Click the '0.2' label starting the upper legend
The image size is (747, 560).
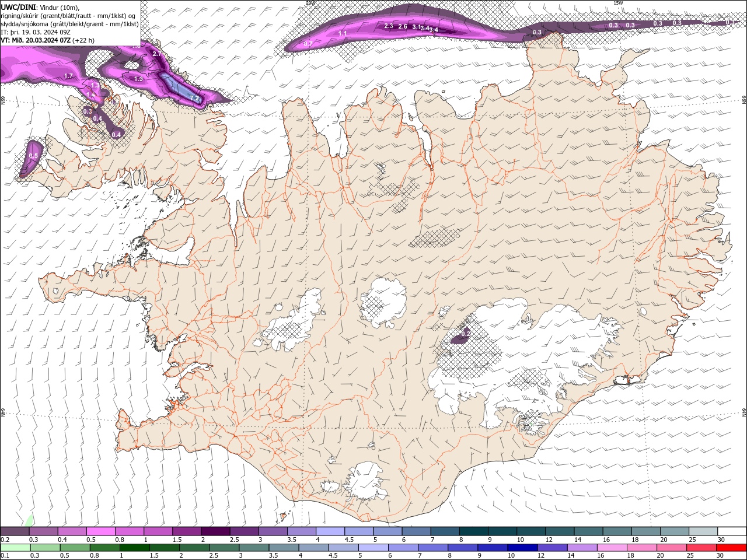pyautogui.click(x=5, y=540)
